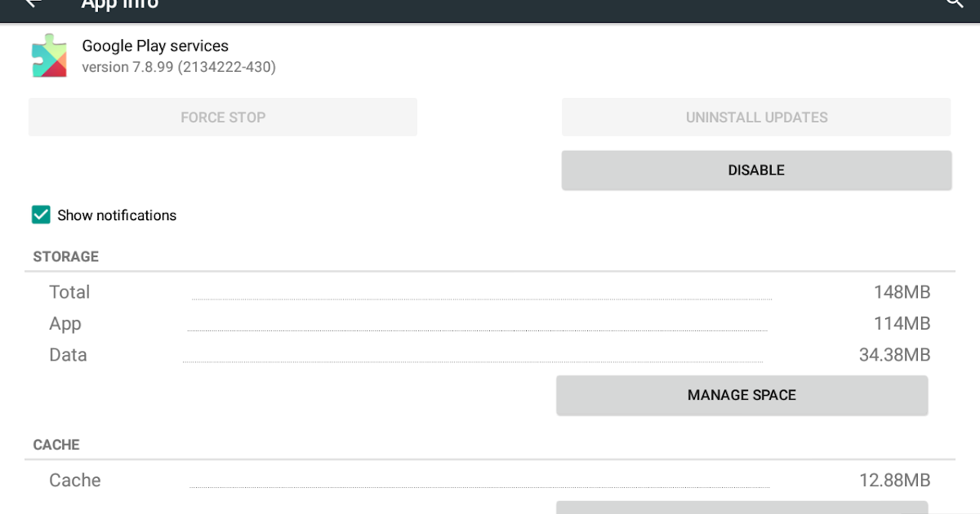The width and height of the screenshot is (980, 514).
Task: Tap the CACHE section header
Action: point(56,445)
